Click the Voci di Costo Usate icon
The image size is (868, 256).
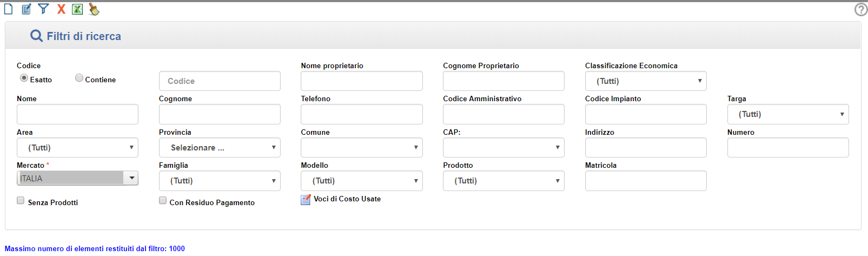tap(306, 200)
